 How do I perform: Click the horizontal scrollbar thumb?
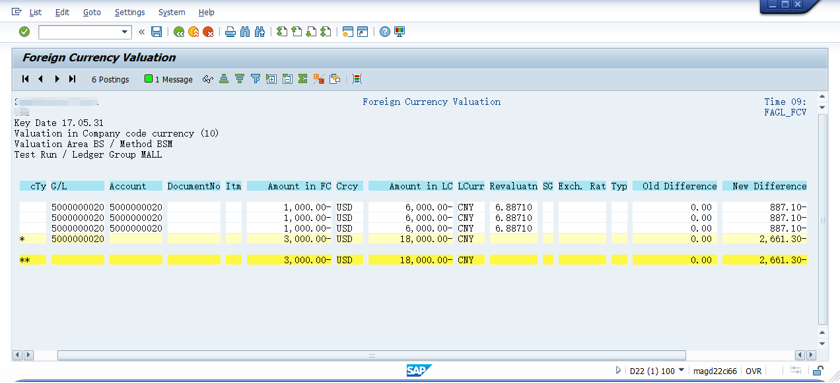pos(371,355)
